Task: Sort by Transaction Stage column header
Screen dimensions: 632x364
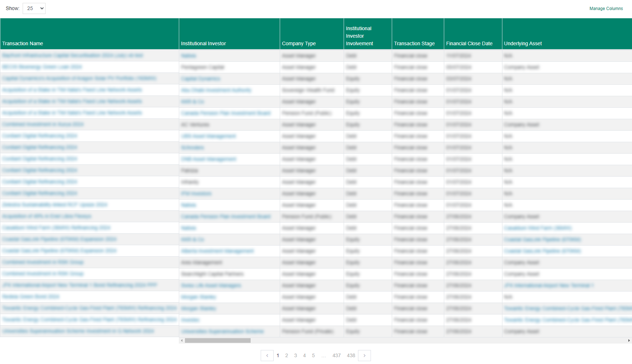Action: [x=414, y=43]
